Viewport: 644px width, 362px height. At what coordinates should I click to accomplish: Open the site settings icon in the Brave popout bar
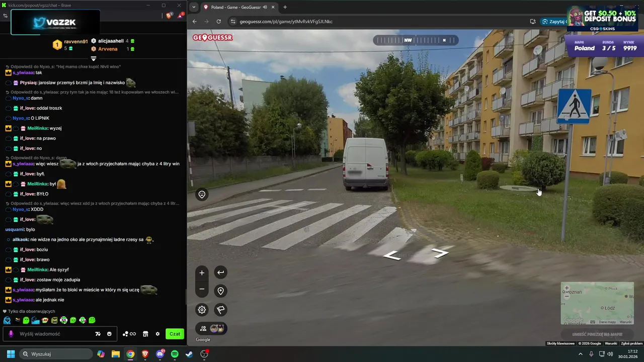(5, 16)
